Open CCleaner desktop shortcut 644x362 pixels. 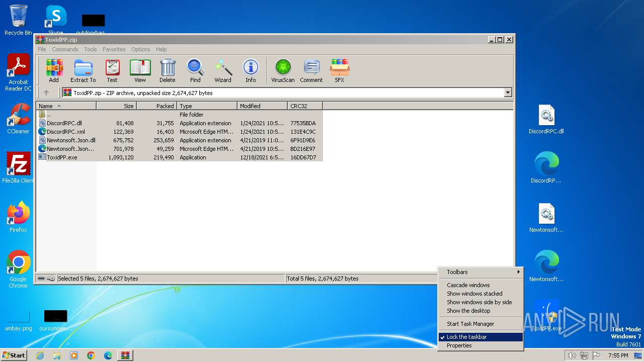click(x=18, y=119)
